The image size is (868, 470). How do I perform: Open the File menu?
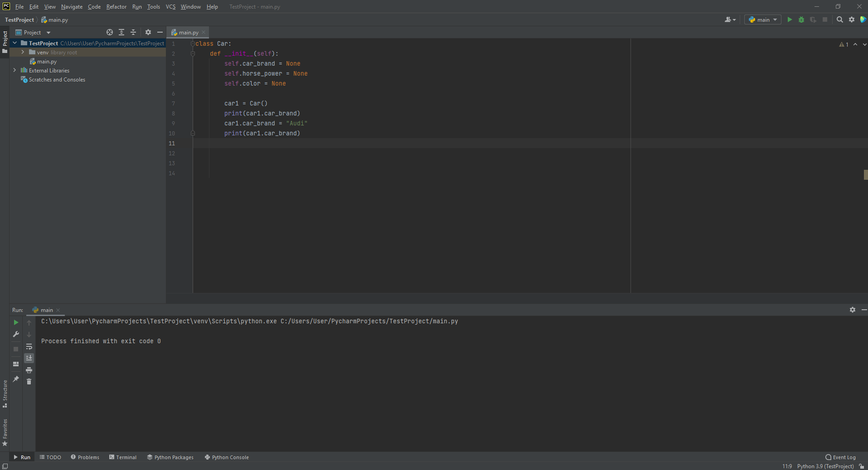click(19, 7)
